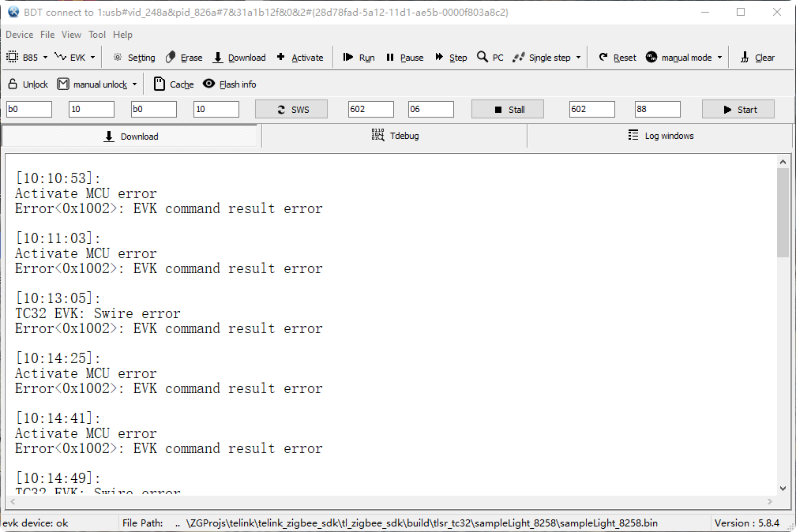Click the Stall button

[508, 109]
